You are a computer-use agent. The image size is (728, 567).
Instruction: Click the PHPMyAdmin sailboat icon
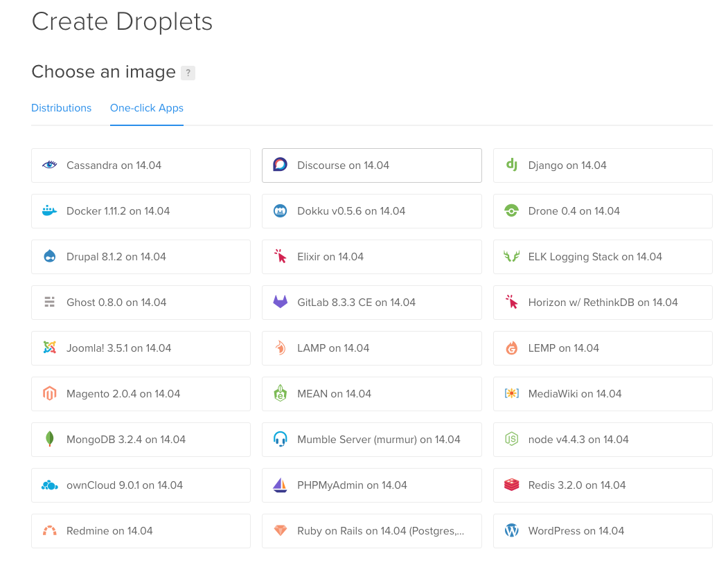pos(280,485)
